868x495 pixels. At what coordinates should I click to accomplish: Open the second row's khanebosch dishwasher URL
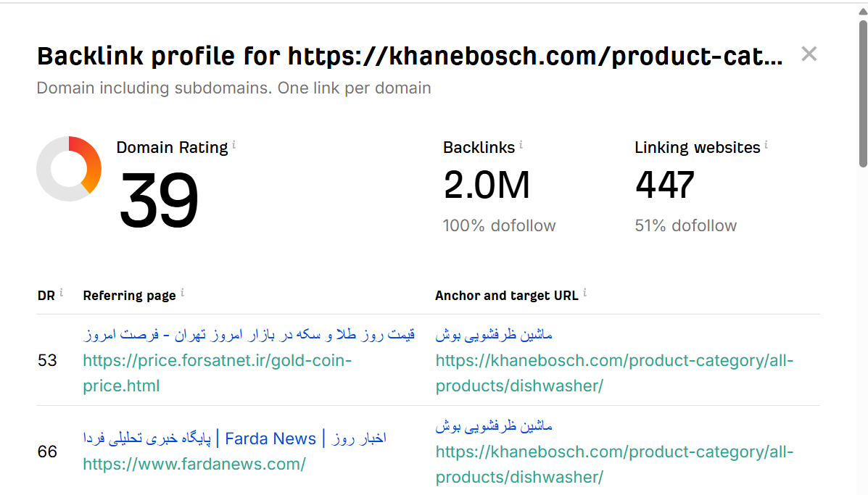pos(614,464)
